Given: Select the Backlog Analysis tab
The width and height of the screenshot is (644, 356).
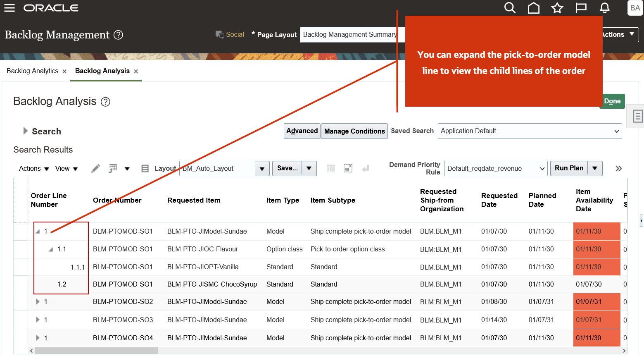Looking at the screenshot, I should 102,71.
